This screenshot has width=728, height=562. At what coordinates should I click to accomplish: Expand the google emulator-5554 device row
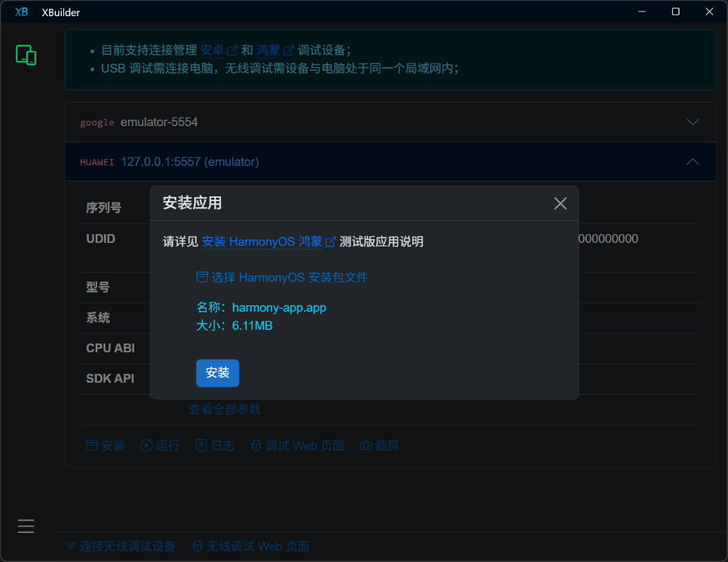pyautogui.click(x=390, y=122)
